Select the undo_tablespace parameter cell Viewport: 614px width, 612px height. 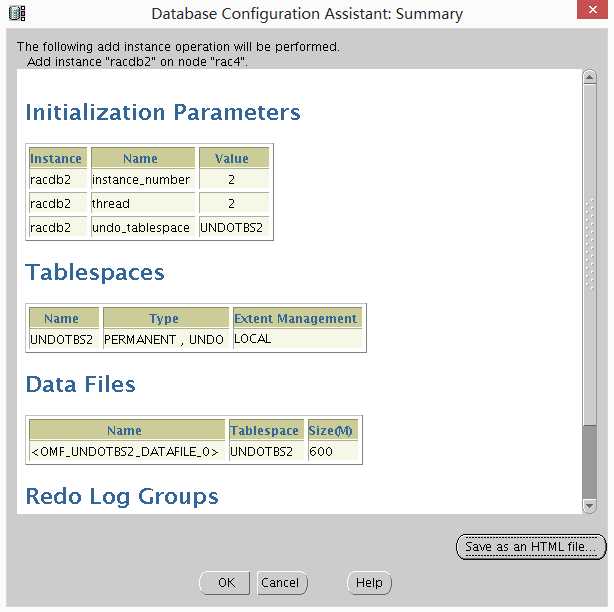click(x=141, y=228)
